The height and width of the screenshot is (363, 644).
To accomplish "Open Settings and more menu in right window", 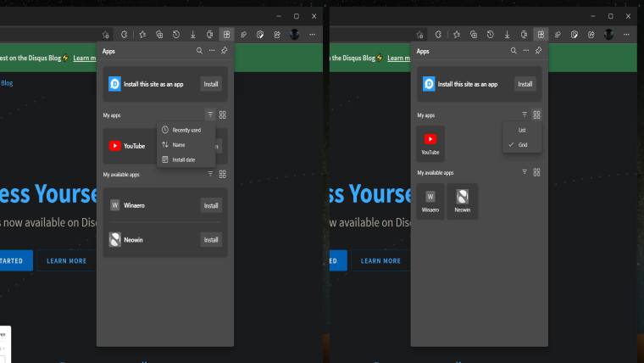I will point(626,35).
